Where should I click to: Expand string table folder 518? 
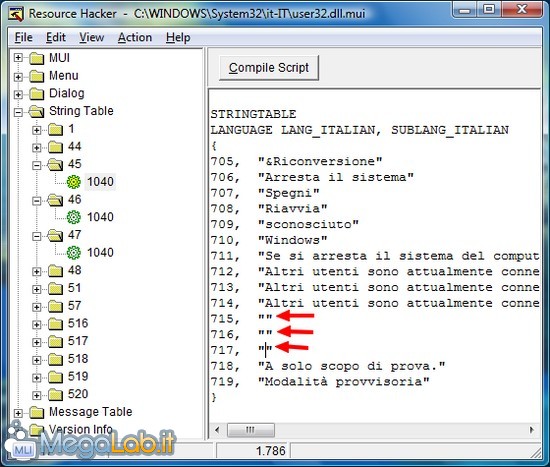(x=36, y=360)
